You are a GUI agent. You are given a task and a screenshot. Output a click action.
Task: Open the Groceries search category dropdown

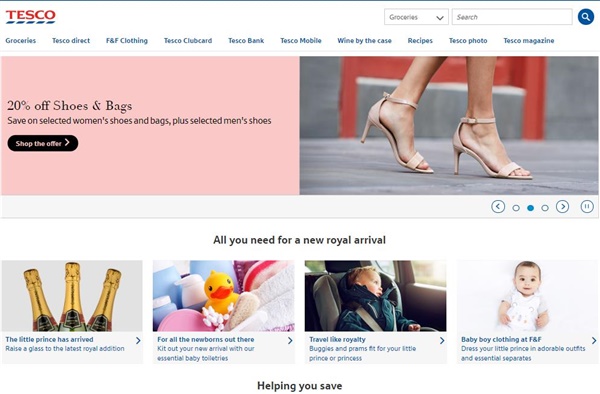click(x=416, y=17)
